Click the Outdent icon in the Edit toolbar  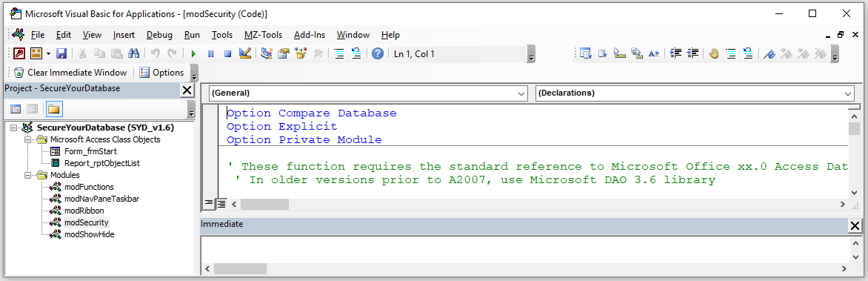point(692,54)
